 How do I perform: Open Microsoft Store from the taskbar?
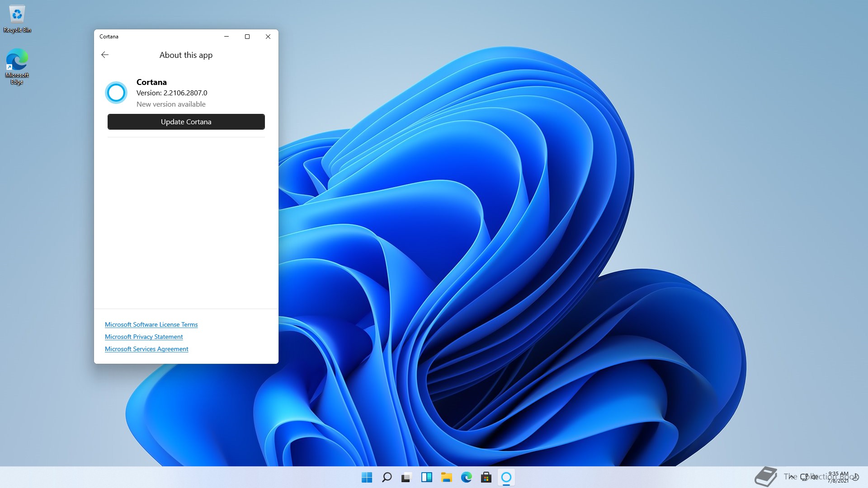[x=486, y=477]
